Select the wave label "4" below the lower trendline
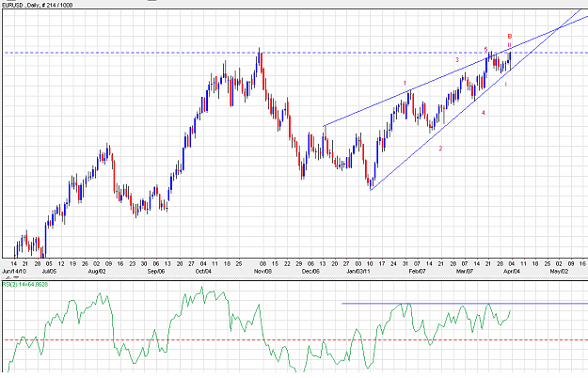This screenshot has height=378, width=588. pyautogui.click(x=484, y=113)
